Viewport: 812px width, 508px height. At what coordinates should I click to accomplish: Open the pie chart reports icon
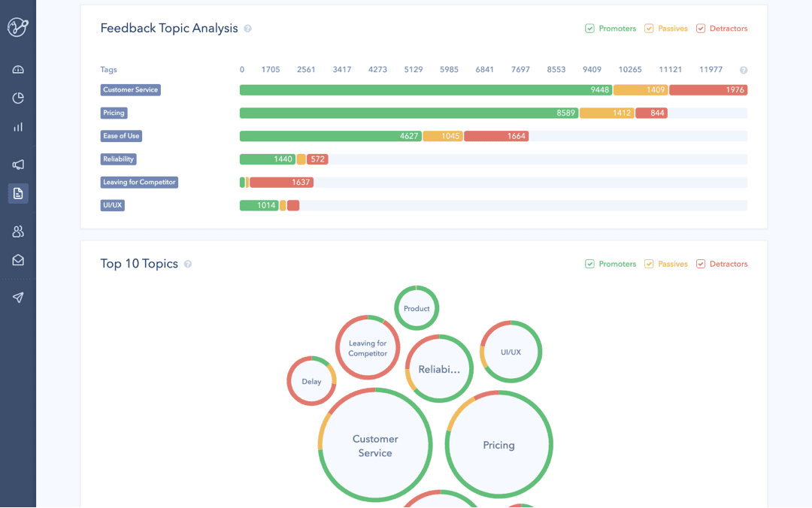coord(18,98)
